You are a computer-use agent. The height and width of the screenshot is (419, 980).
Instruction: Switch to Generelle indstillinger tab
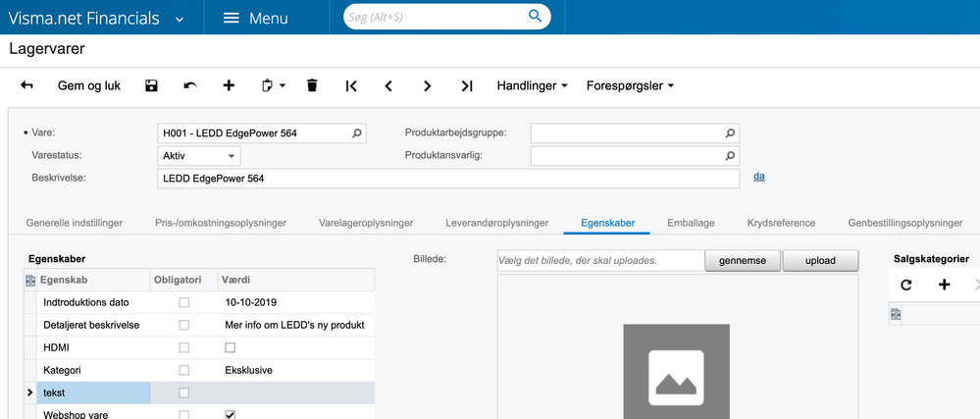point(75,223)
